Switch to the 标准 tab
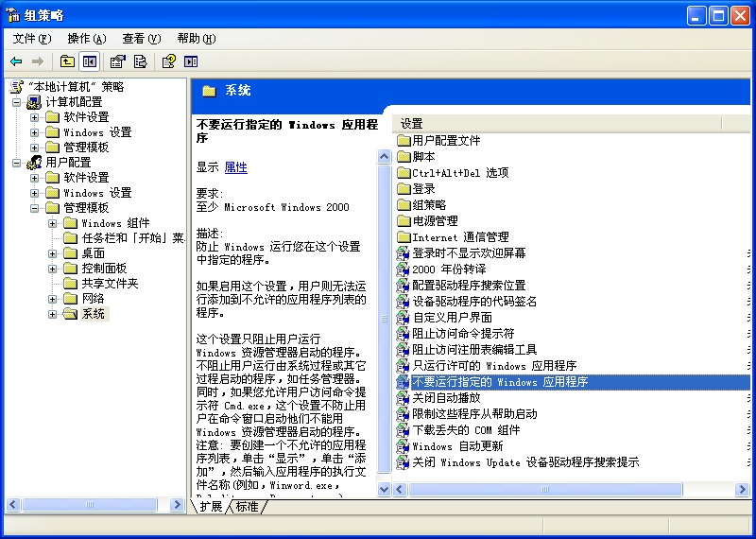The image size is (756, 539). [247, 507]
